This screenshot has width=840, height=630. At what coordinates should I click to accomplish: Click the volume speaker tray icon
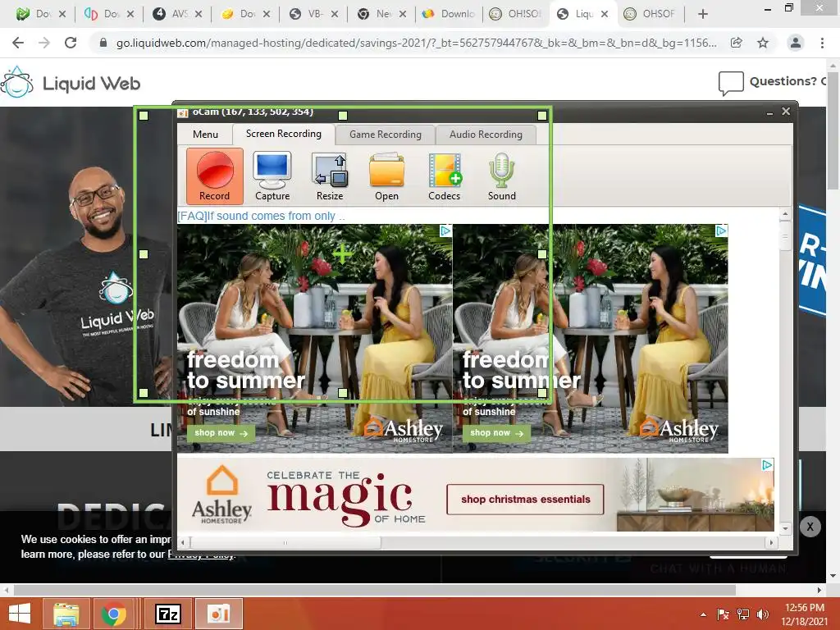pos(762,614)
